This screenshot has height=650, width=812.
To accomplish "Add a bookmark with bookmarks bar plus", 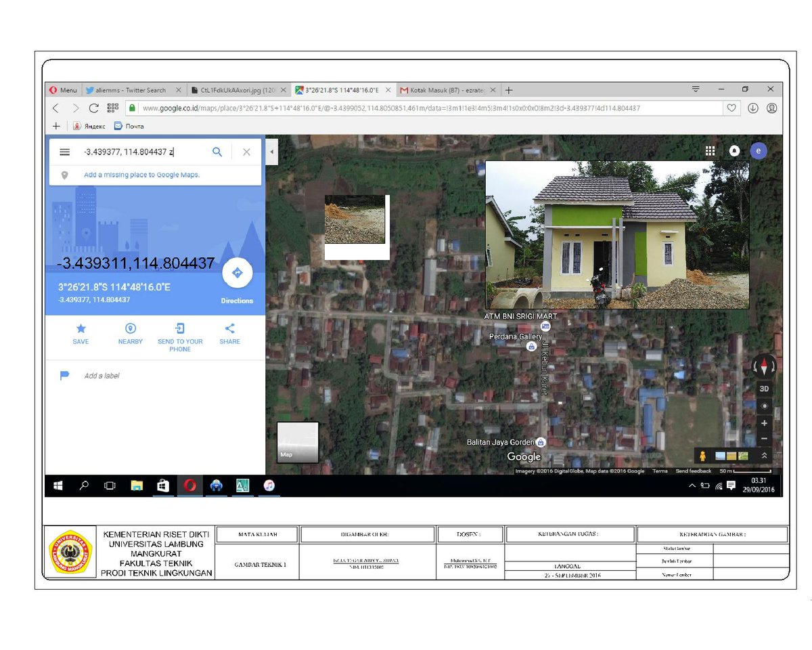I will tap(56, 126).
